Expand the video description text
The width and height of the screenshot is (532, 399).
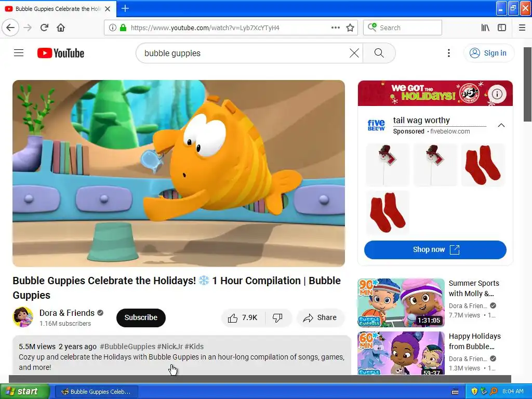(x=181, y=362)
